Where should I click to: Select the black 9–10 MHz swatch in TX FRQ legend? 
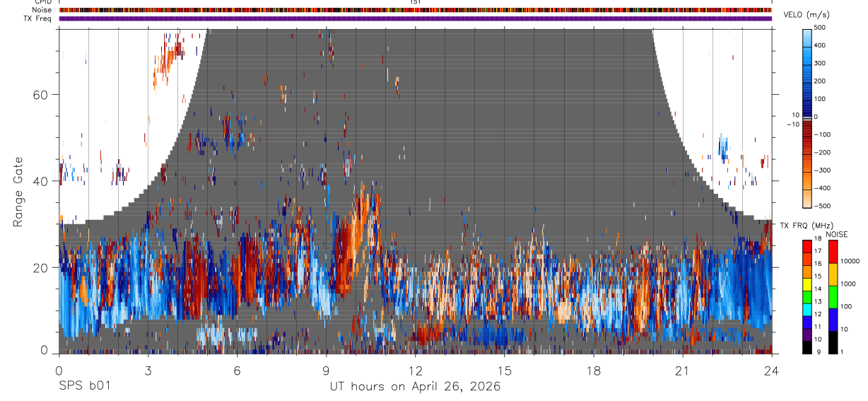click(x=807, y=347)
